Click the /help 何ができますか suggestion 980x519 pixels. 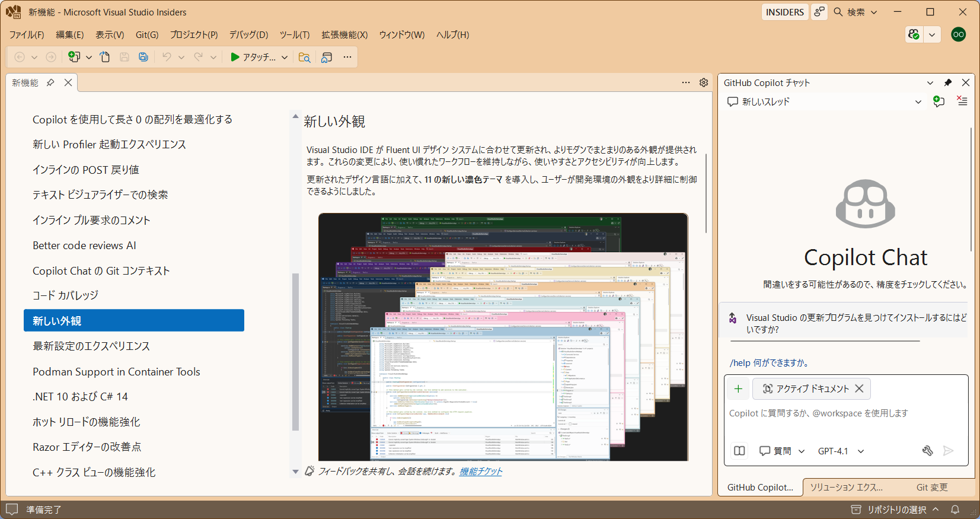coord(769,362)
